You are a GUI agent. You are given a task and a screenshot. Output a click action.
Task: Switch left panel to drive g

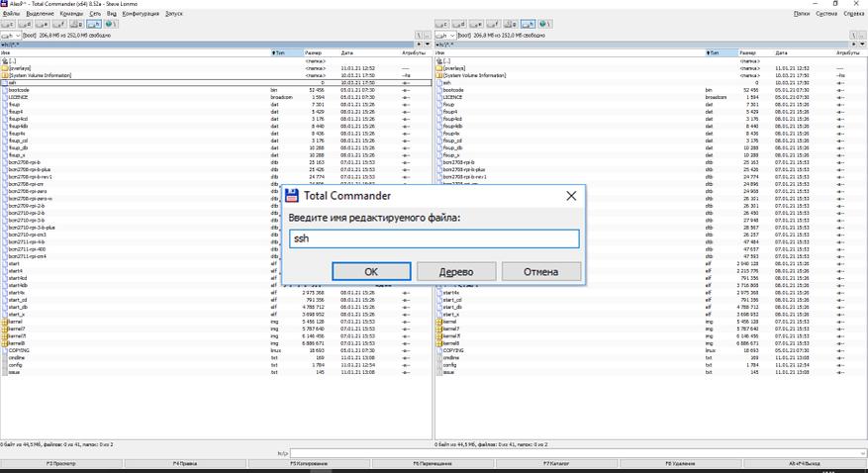[x=77, y=25]
